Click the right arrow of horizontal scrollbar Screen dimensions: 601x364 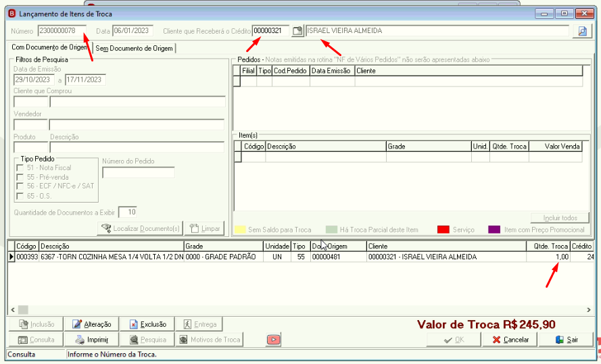589,310
